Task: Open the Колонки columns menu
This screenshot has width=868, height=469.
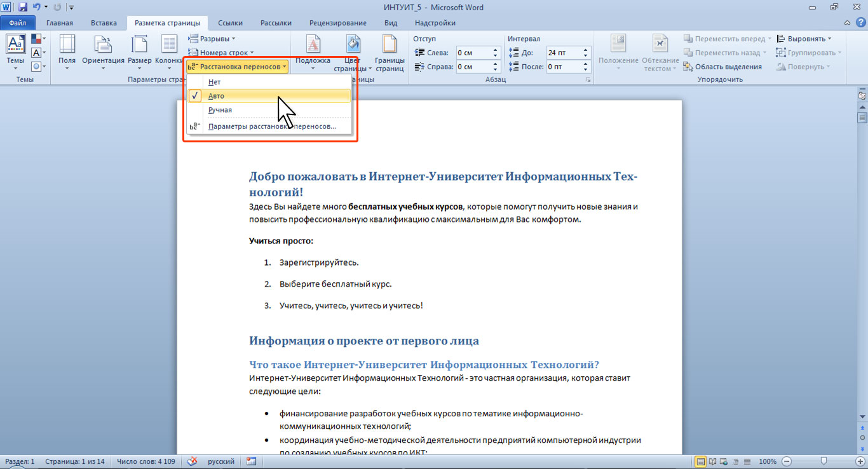Action: click(169, 52)
